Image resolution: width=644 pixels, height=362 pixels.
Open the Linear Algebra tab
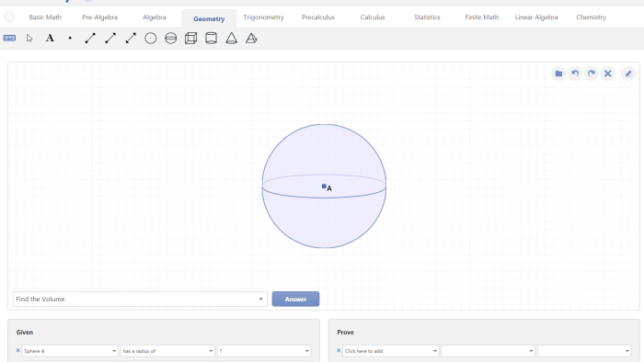(x=536, y=17)
